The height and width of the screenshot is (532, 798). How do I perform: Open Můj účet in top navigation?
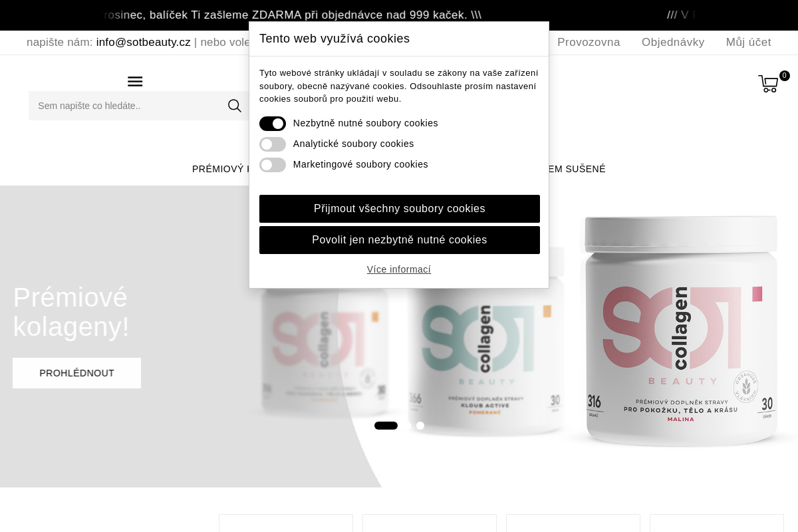pyautogui.click(x=749, y=43)
